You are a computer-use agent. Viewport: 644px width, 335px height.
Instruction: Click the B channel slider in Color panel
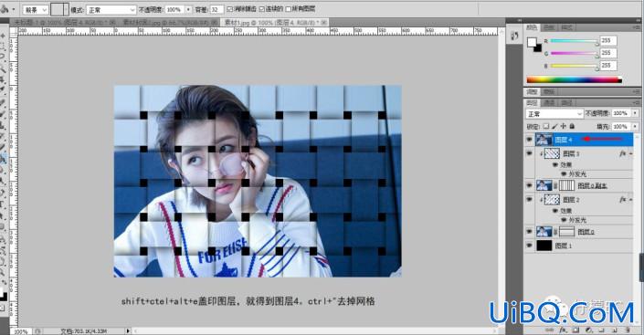click(x=574, y=66)
